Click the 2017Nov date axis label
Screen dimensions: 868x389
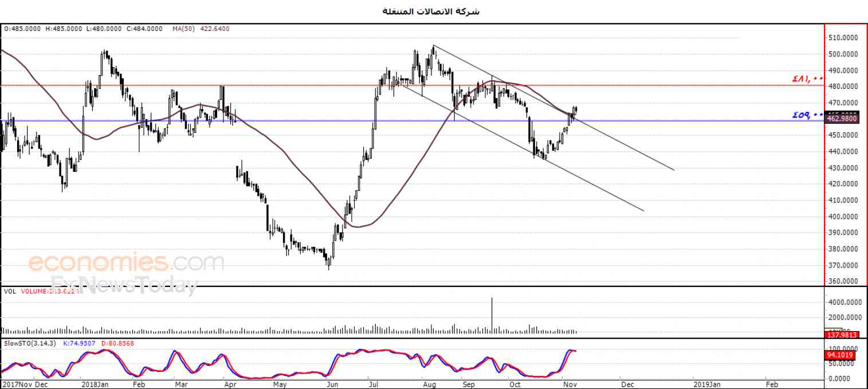point(17,384)
